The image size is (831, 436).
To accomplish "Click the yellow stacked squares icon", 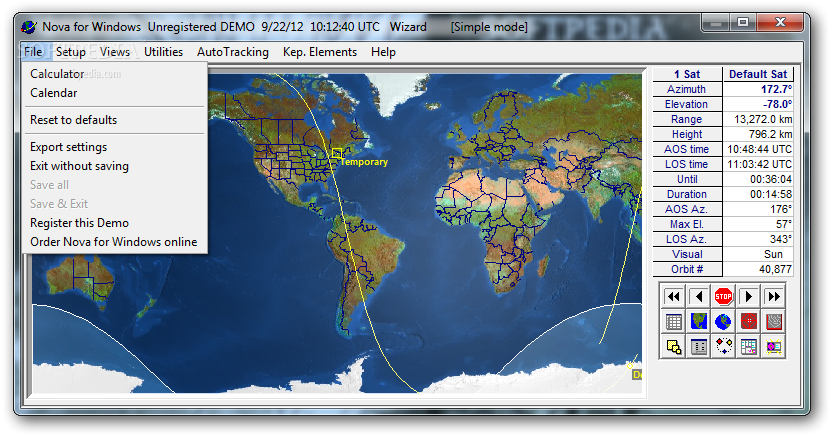I will point(673,347).
